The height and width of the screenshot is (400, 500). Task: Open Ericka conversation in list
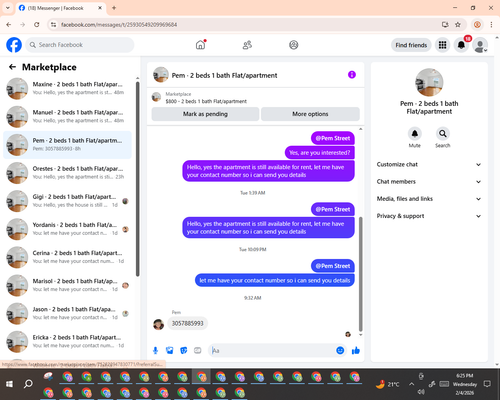coord(67,342)
